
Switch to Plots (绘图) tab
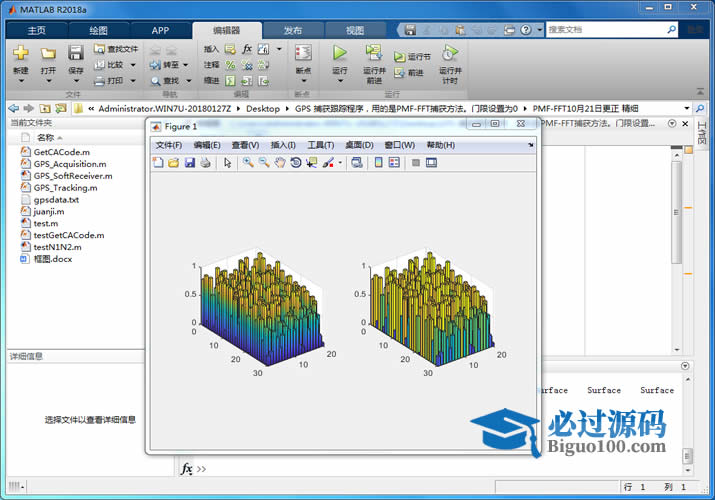point(98,31)
